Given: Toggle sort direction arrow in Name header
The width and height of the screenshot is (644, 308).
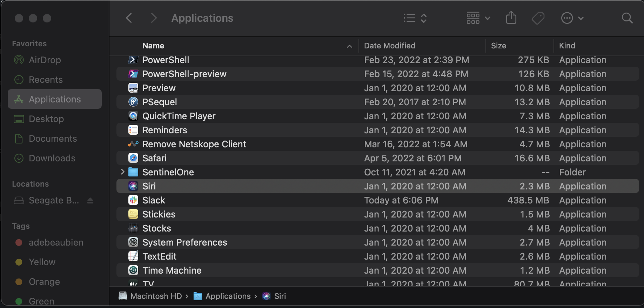Looking at the screenshot, I should pyautogui.click(x=349, y=46).
